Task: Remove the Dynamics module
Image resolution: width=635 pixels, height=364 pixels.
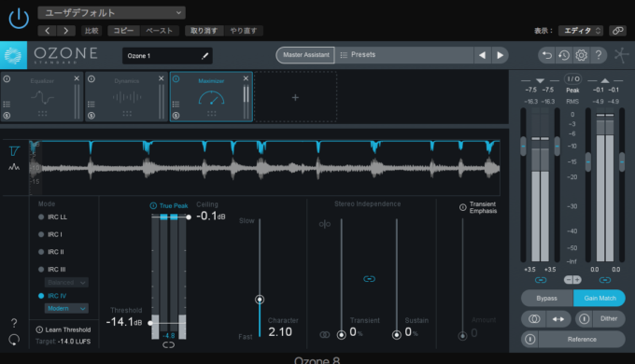Action: 162,78
